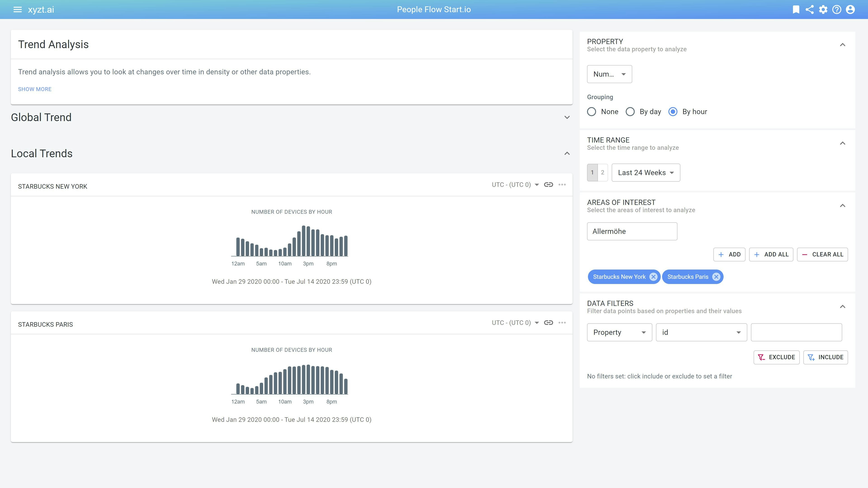This screenshot has width=868, height=488.
Task: Switch to time range tab 2
Action: pyautogui.click(x=602, y=172)
